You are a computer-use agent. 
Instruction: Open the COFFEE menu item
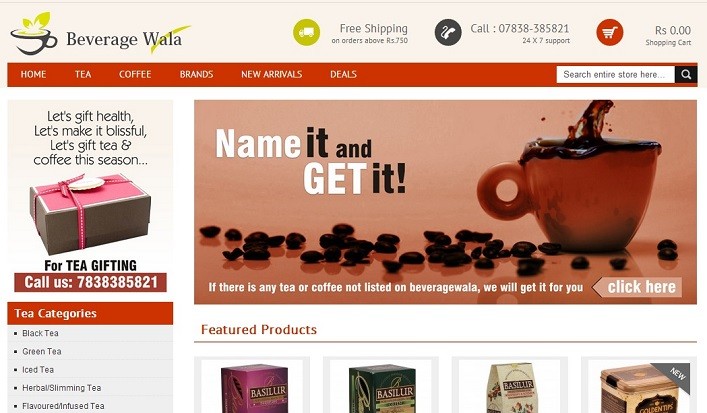[x=135, y=74]
